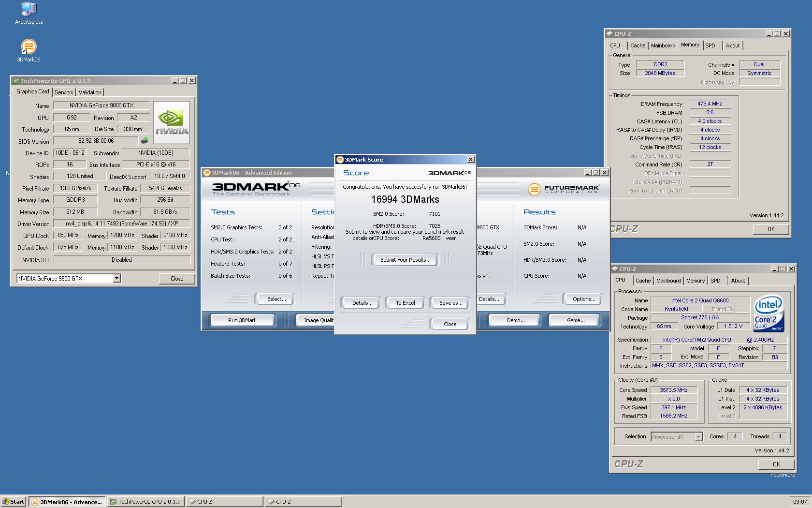Click the BIOS save chip icon in GPU-Z

144,141
